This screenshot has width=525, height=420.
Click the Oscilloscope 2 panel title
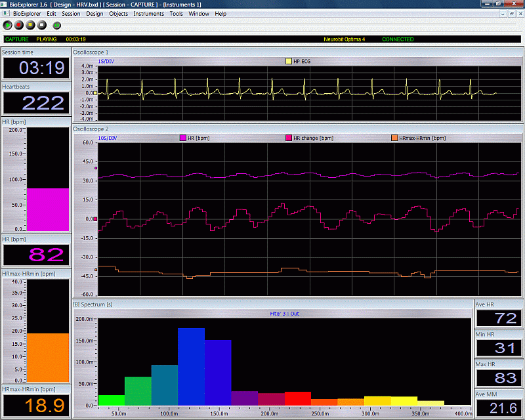click(x=91, y=129)
